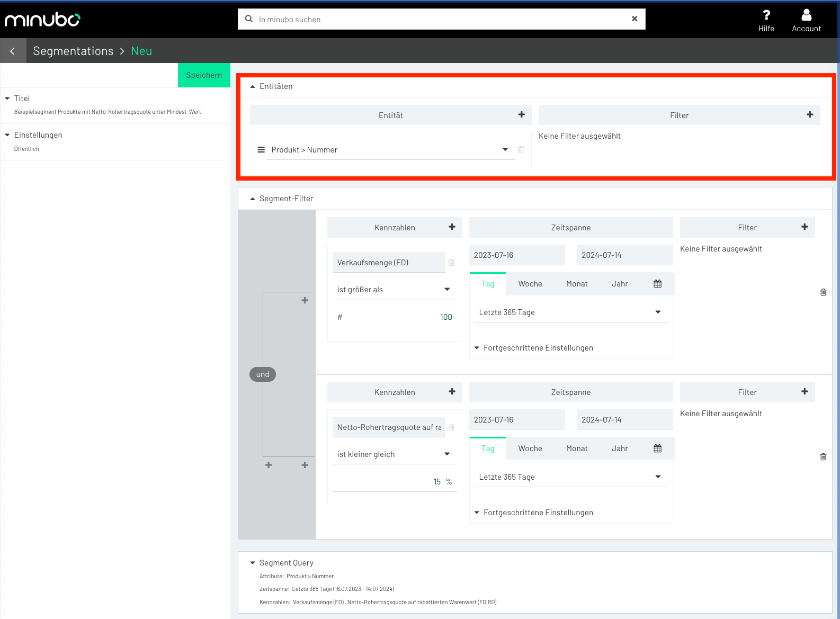The image size is (840, 619).
Task: Remove the Verkaufsmenge (FD) metric
Action: tap(451, 263)
